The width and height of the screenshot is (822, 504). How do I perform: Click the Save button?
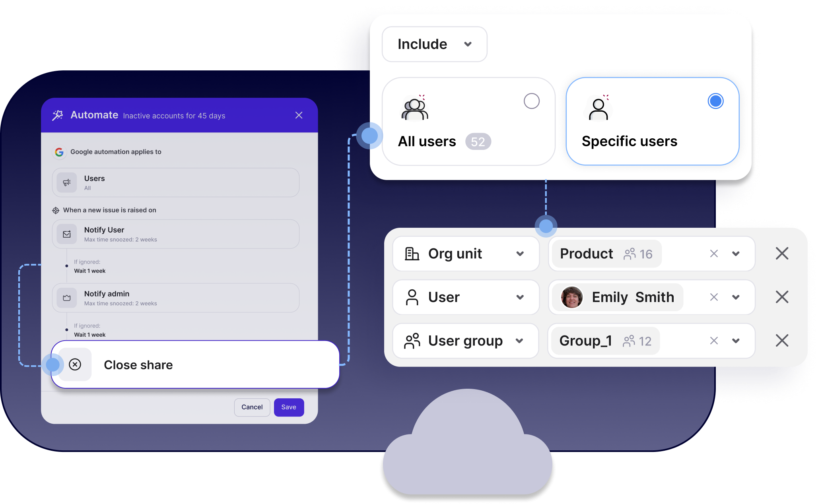point(288,407)
